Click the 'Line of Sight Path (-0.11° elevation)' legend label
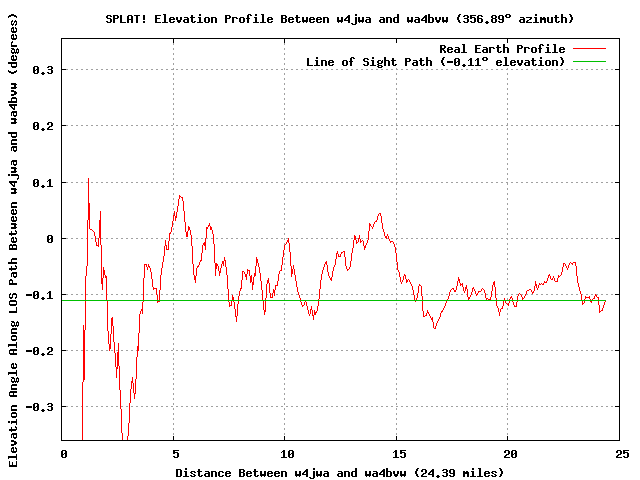This screenshot has height=480, width=640. coord(436,62)
